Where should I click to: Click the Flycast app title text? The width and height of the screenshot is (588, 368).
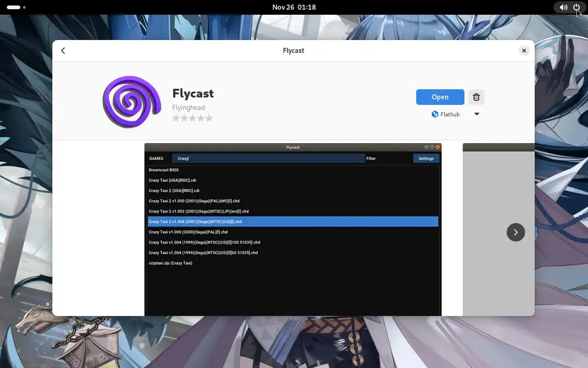tap(193, 93)
